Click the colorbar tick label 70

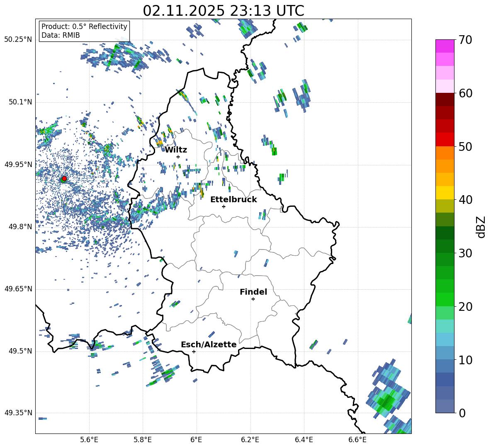point(465,40)
